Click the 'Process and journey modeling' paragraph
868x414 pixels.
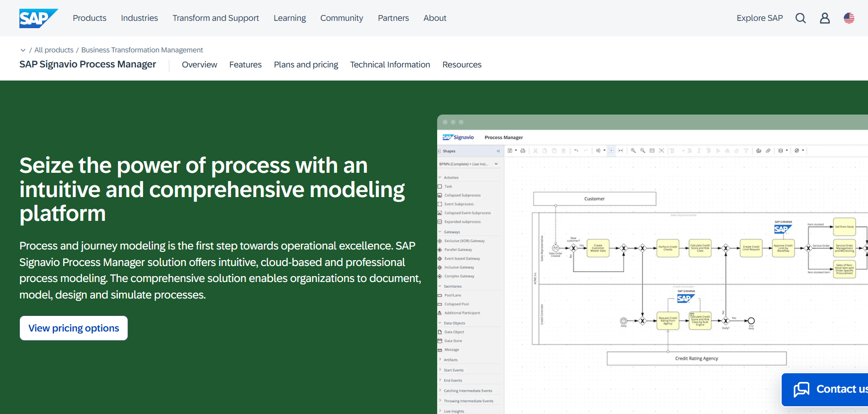point(220,270)
